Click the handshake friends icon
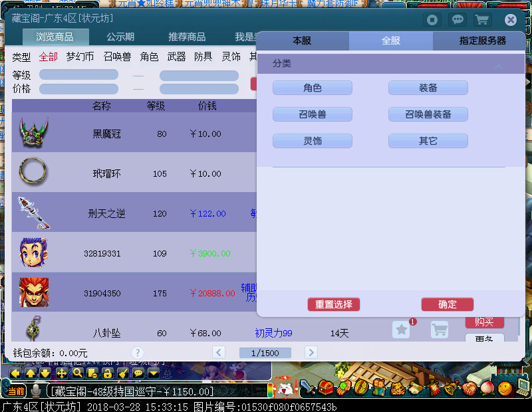 [469, 388]
